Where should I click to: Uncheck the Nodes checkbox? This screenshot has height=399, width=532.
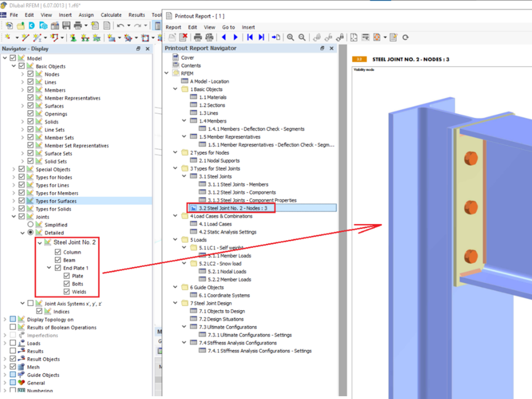[31, 74]
